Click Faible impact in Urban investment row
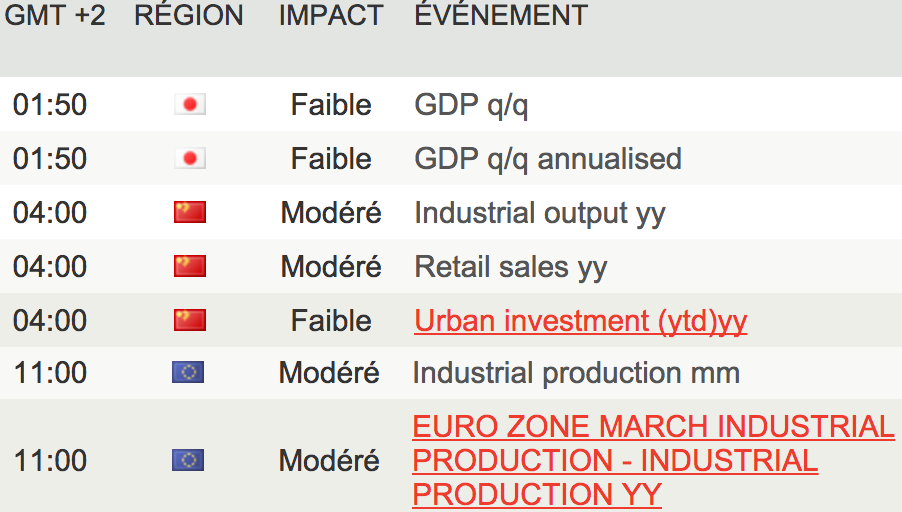902x512 pixels. [x=331, y=321]
